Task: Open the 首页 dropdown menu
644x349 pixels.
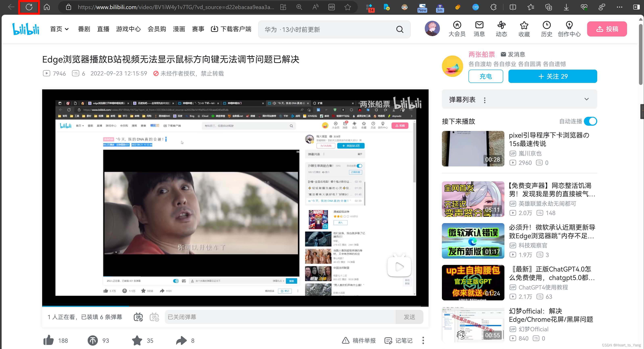Action: point(59,29)
